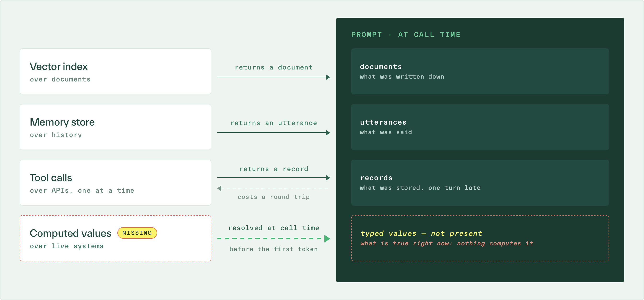Image resolution: width=644 pixels, height=300 pixels.
Task: Click the 'returns a record' arrowhead
Action: [x=328, y=178]
